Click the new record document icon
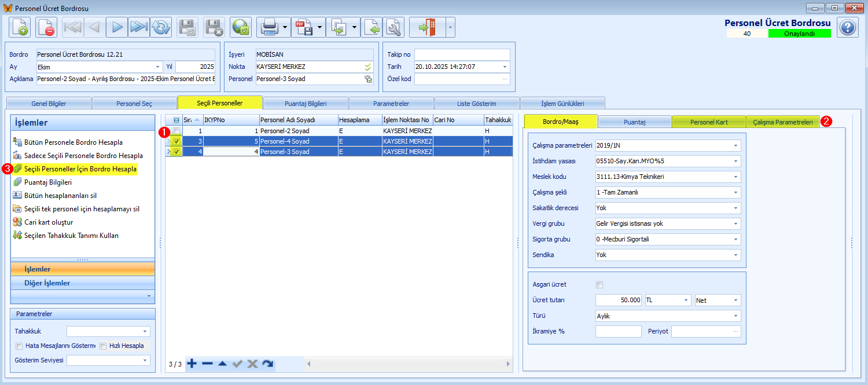This screenshot has height=385, width=868. [x=20, y=27]
